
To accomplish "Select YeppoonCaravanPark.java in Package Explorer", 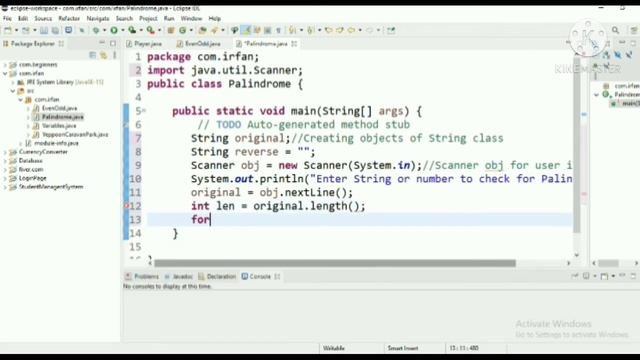I will (x=75, y=134).
